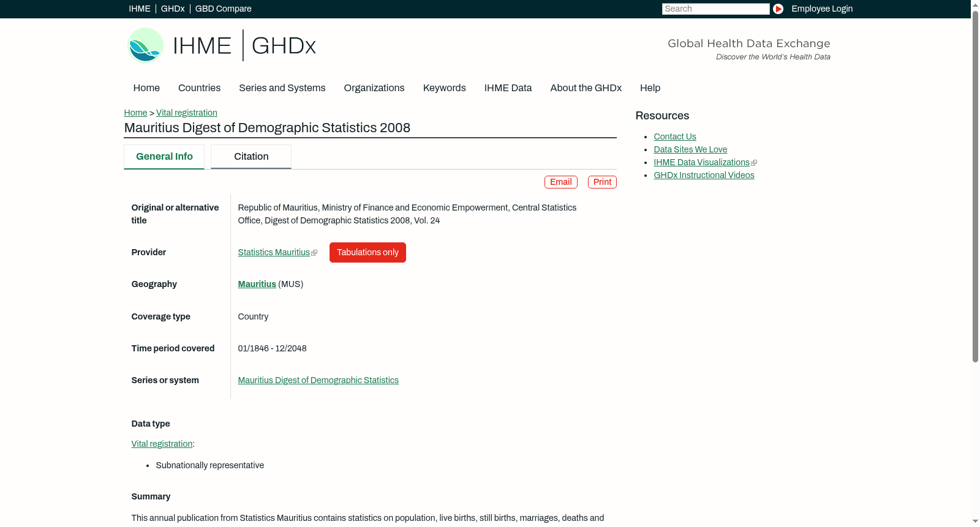Screen dimensions: 980x527
Task: Open the Mauritius geography link
Action: (x=257, y=284)
